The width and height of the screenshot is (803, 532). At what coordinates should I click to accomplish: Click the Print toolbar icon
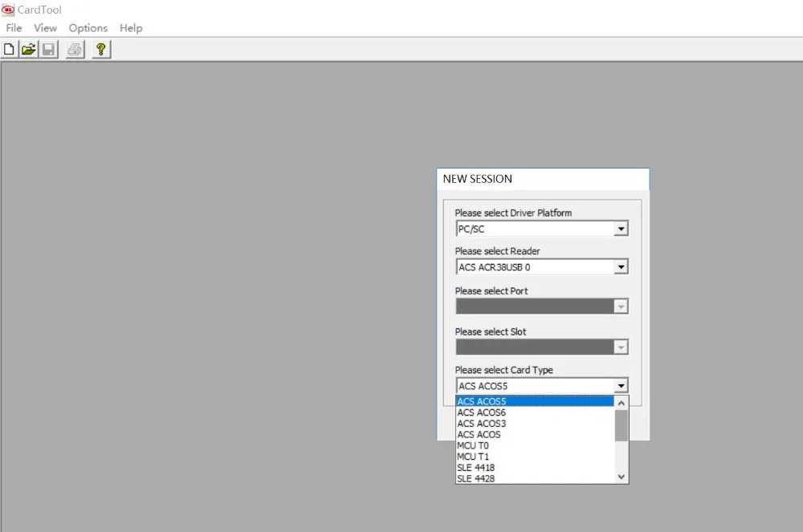tap(75, 50)
